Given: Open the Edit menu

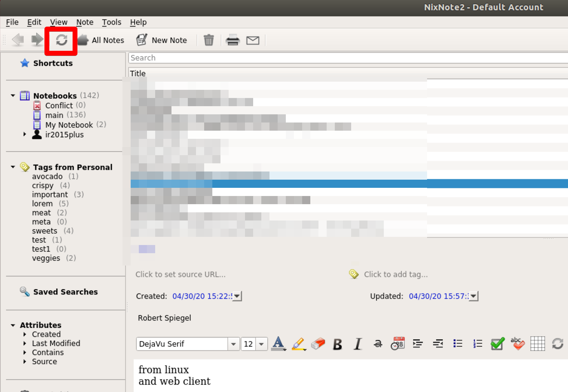Looking at the screenshot, I should pyautogui.click(x=34, y=22).
